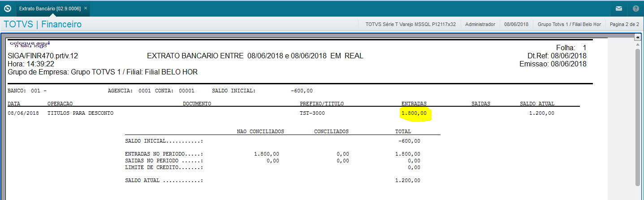
Task: Click the SALDO ATUAL column header
Action: click(537, 104)
